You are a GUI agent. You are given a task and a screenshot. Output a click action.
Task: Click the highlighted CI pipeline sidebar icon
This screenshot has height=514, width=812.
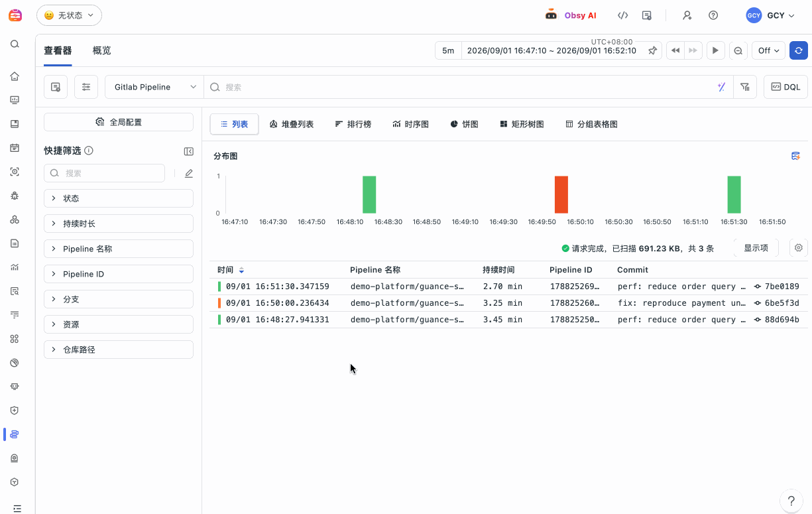point(15,434)
